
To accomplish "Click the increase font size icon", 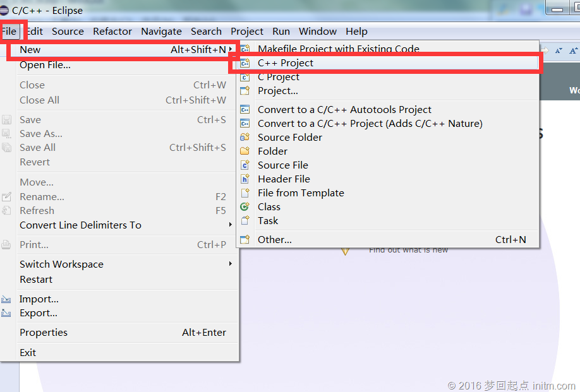I will pos(573,50).
